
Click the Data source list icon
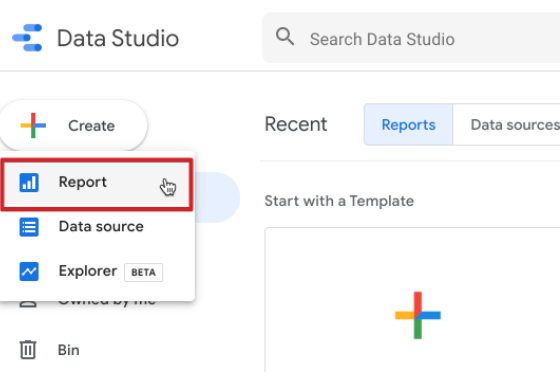(29, 227)
